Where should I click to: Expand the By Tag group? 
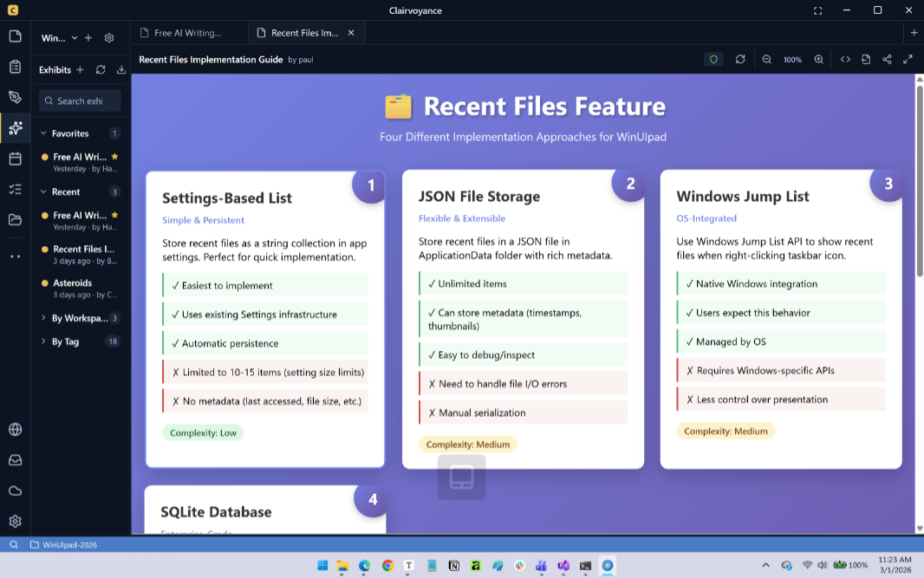43,341
